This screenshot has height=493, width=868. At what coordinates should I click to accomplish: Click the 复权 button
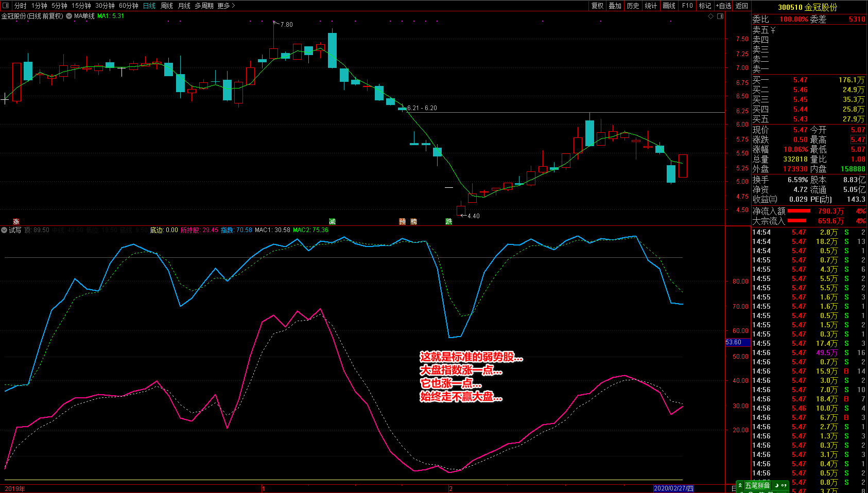(597, 6)
